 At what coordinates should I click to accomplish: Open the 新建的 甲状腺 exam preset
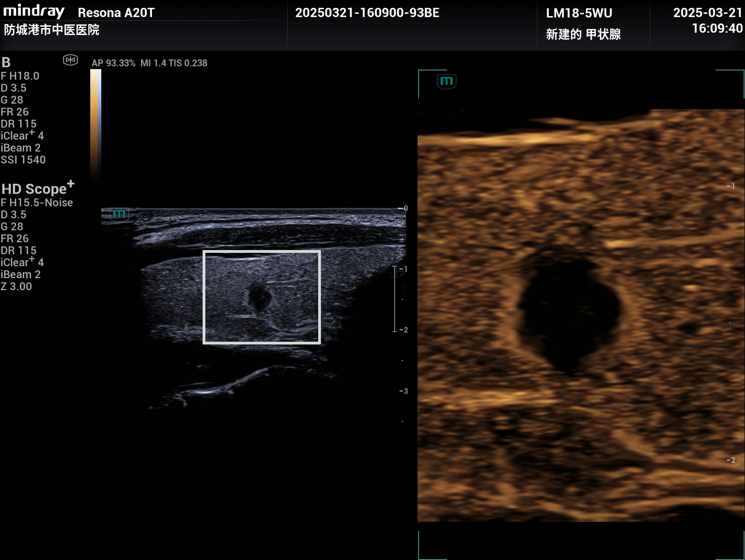(583, 35)
